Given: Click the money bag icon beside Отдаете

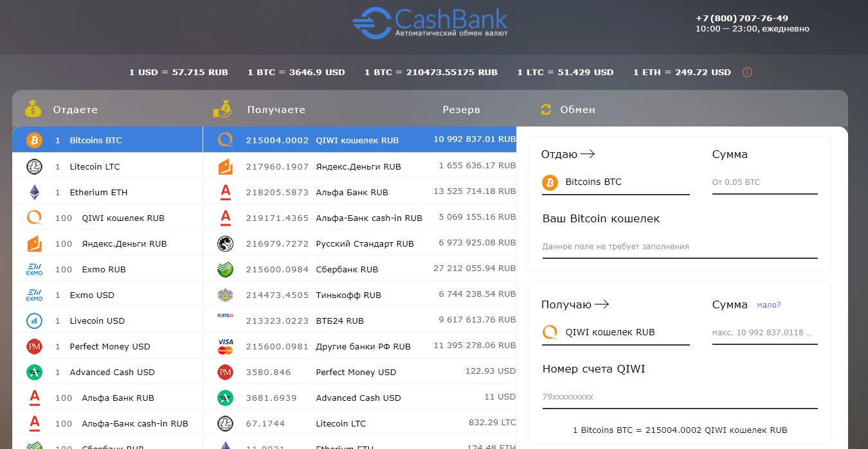Looking at the screenshot, I should pos(33,109).
